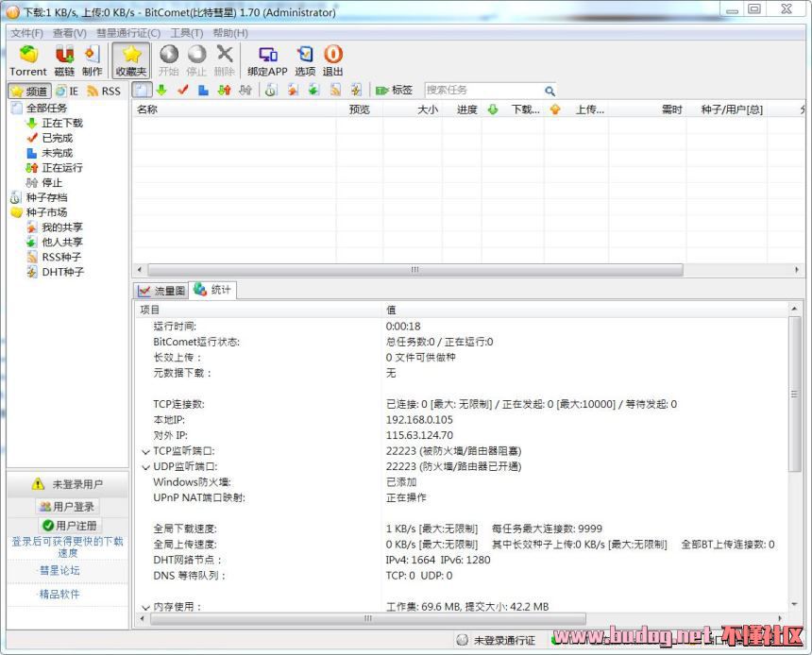
Task: Select 全部任务 in the sidebar tree
Action: 46,109
